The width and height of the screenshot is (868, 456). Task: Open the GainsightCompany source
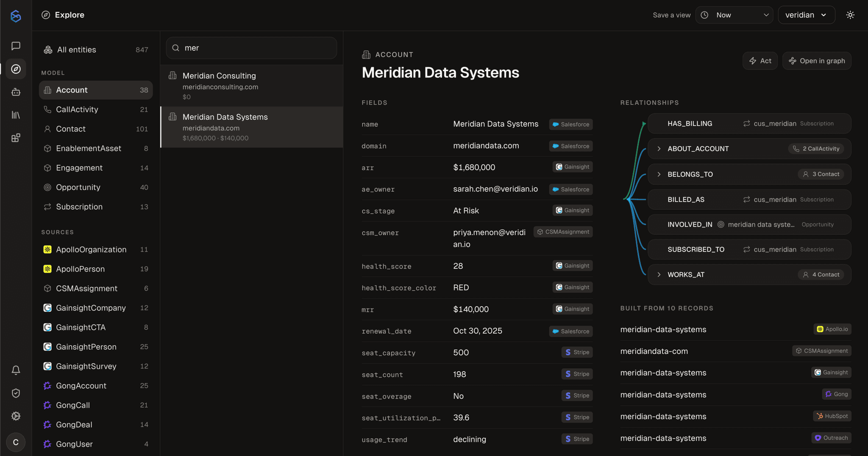[96, 308]
